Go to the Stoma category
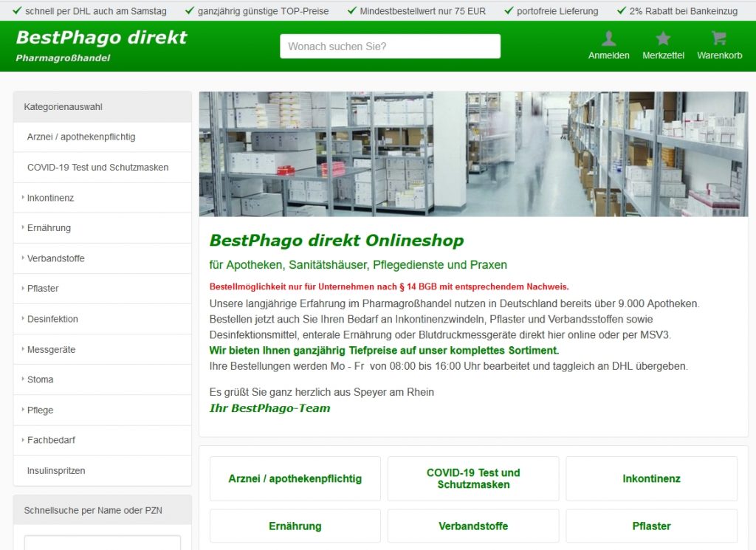The width and height of the screenshot is (756, 550). pos(40,379)
